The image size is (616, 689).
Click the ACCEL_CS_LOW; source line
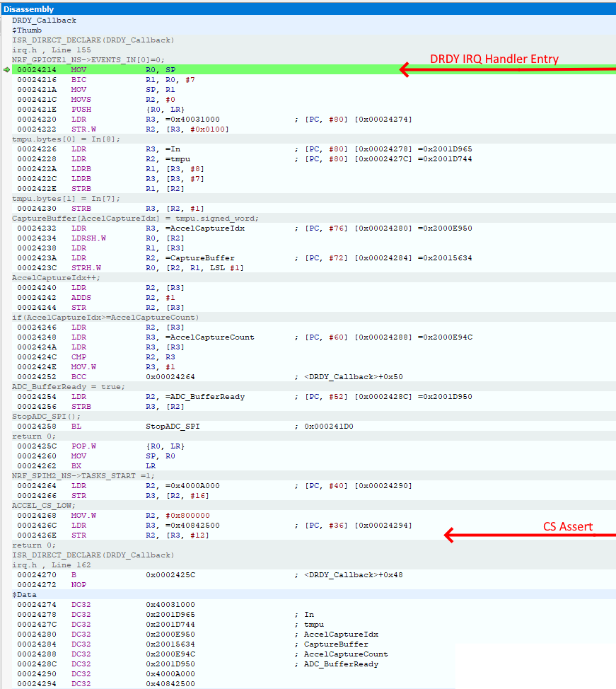coord(41,506)
